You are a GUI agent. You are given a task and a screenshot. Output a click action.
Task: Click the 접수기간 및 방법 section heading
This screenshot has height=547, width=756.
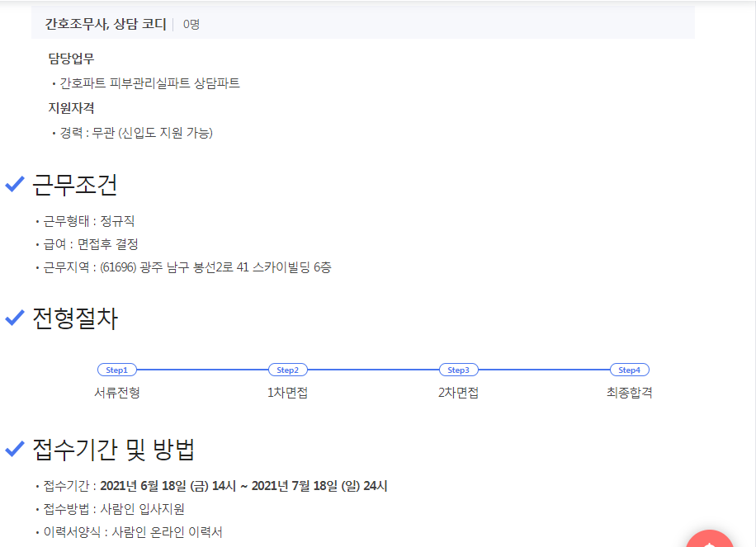(113, 449)
